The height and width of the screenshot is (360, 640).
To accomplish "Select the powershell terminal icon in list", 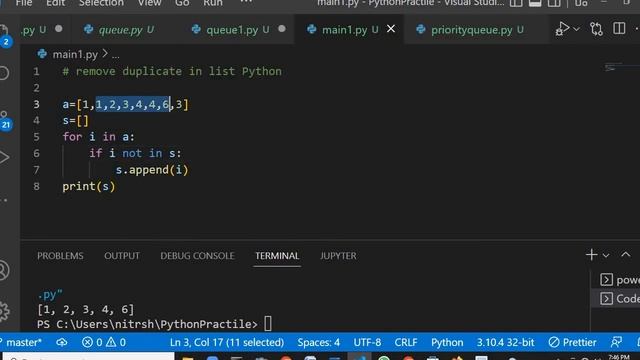I will point(606,280).
